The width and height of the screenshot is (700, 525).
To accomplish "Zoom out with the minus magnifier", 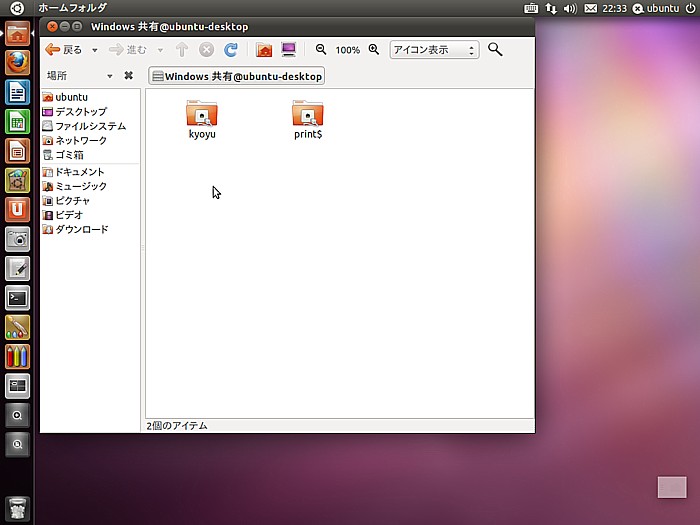I will coord(321,50).
